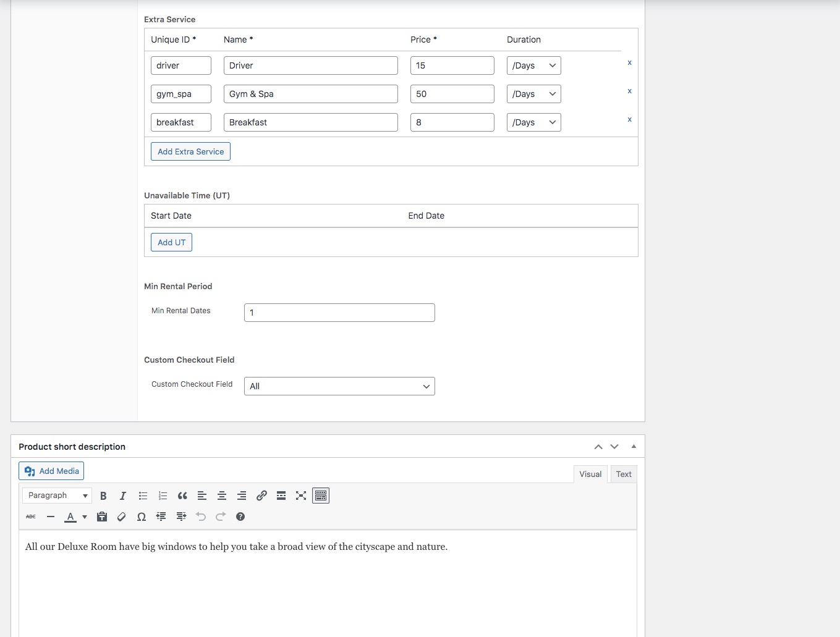This screenshot has height=637, width=840.
Task: Open special character Omega picker
Action: click(142, 517)
